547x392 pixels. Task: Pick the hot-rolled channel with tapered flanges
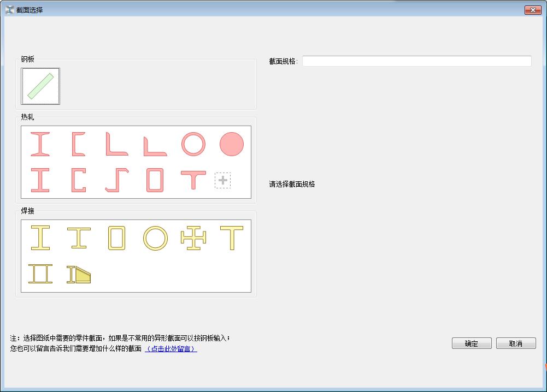79,144
